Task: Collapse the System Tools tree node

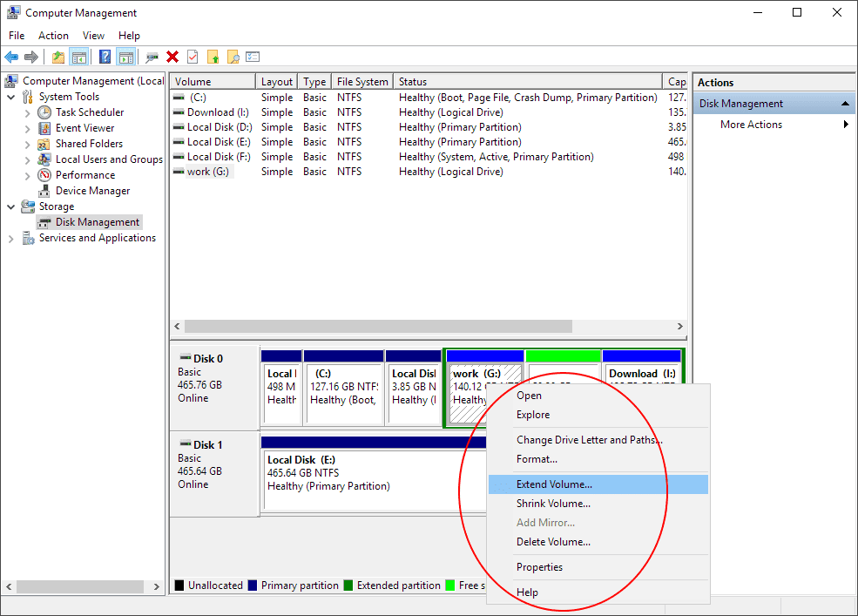Action: [x=11, y=97]
